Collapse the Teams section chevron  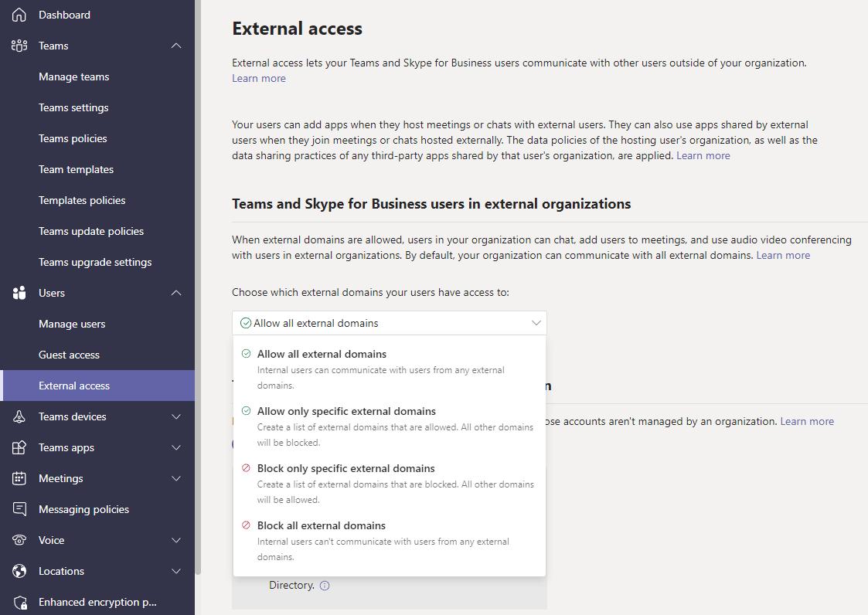[x=176, y=46]
